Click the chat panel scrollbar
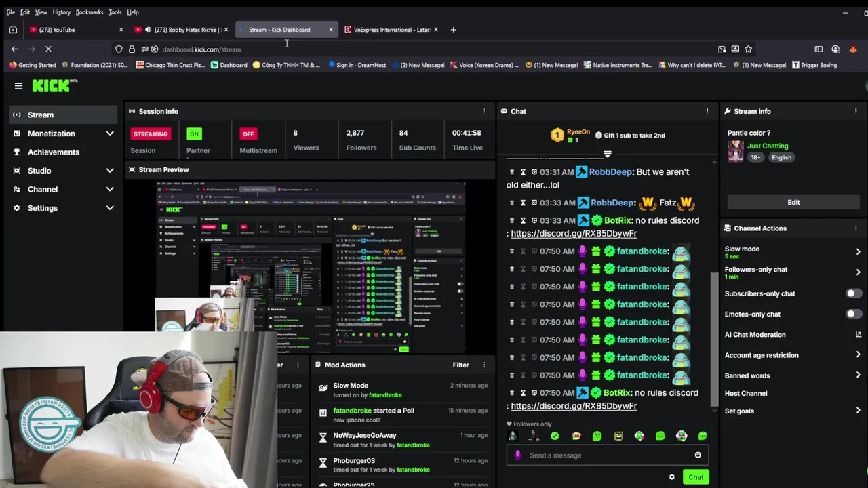Image resolution: width=868 pixels, height=488 pixels. (x=714, y=339)
